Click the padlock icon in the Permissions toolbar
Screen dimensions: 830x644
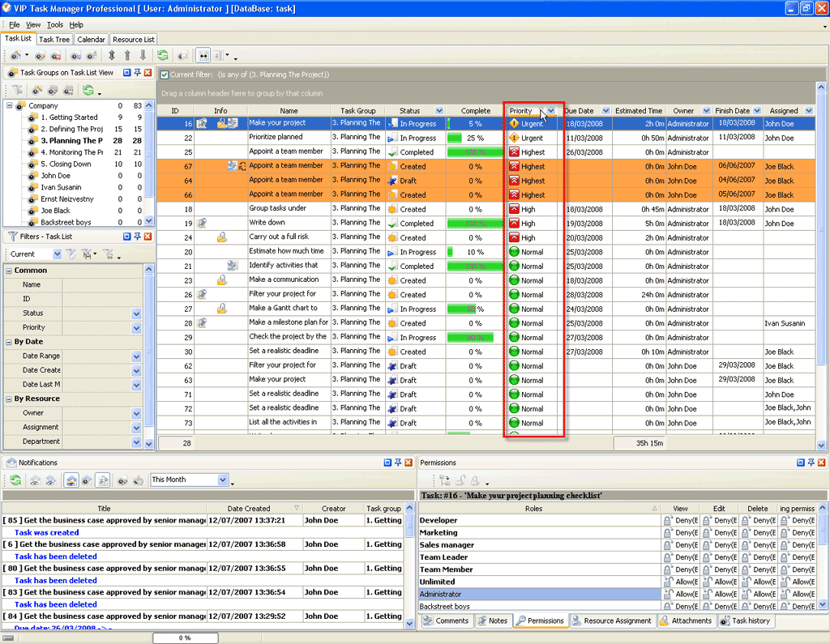point(475,480)
